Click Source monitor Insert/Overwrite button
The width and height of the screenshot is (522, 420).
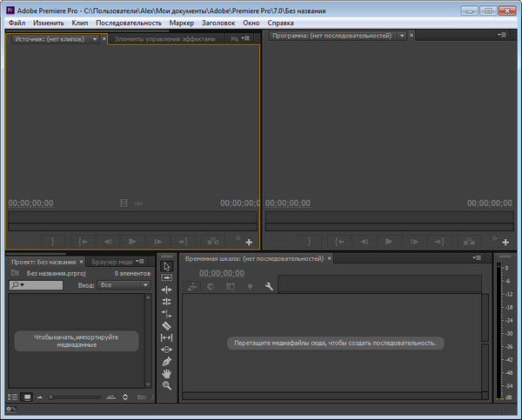pyautogui.click(x=213, y=241)
